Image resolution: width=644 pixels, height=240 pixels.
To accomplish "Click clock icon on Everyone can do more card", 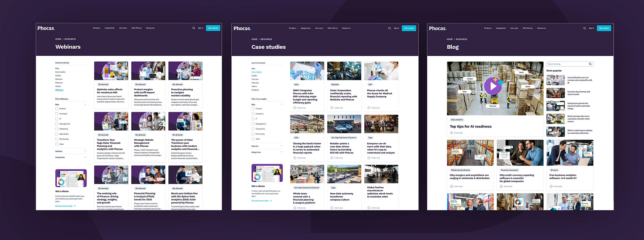I will point(369,158).
